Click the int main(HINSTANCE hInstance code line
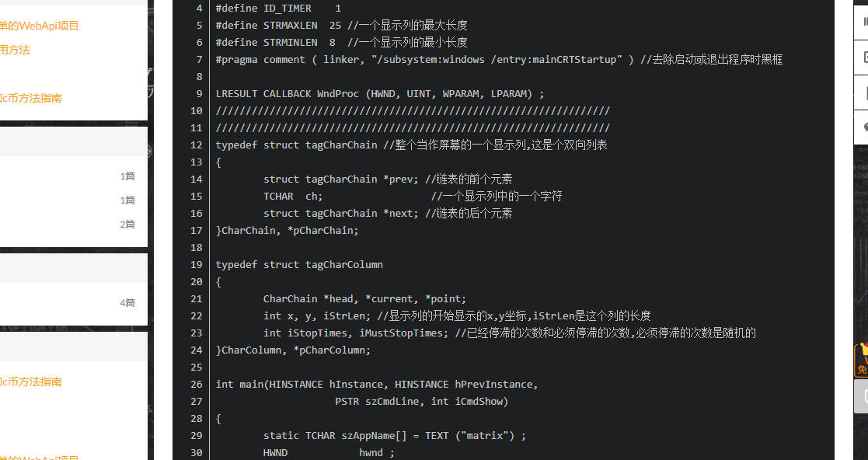The image size is (868, 460). click(x=376, y=384)
